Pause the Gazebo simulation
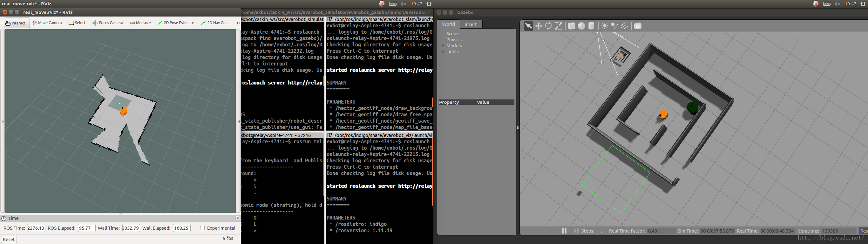Viewport: 868px width, 244px height. pyautogui.click(x=564, y=231)
